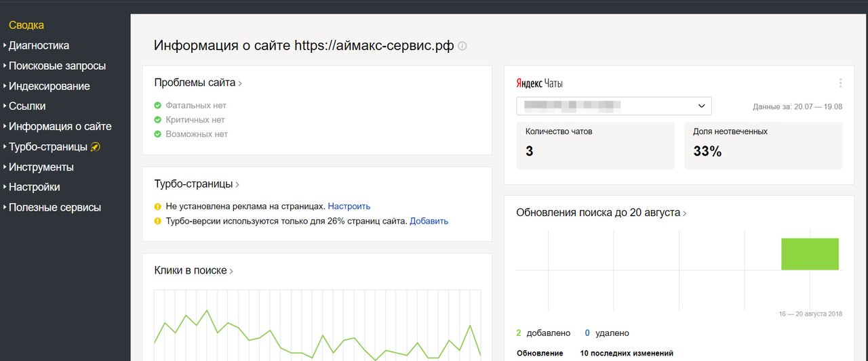Click the clicks line chart

coord(317,325)
